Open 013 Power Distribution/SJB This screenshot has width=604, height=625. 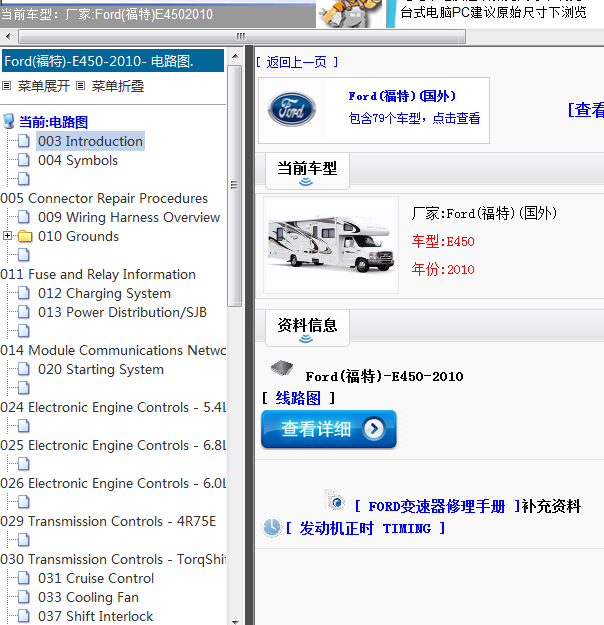122,312
